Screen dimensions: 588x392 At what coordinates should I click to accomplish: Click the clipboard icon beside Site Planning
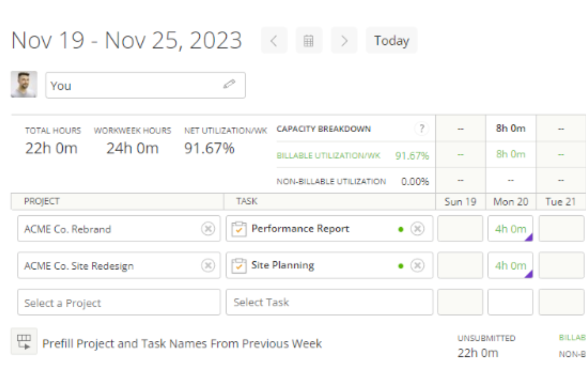pyautogui.click(x=238, y=265)
